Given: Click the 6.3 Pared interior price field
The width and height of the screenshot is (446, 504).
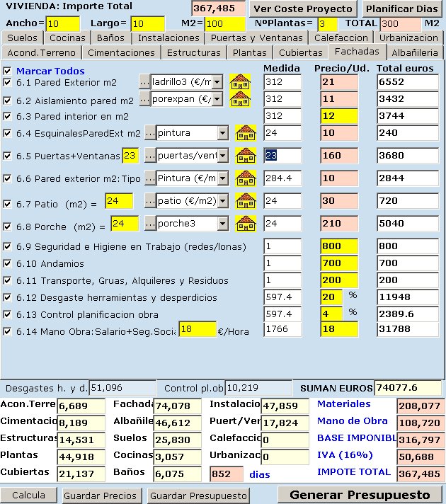Looking at the screenshot, I should coord(339,115).
